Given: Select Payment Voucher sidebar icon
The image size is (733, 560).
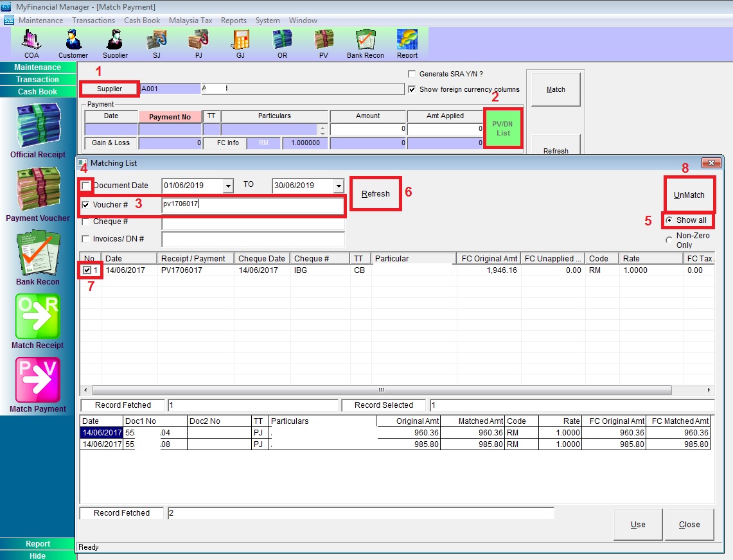Looking at the screenshot, I should click(x=37, y=191).
